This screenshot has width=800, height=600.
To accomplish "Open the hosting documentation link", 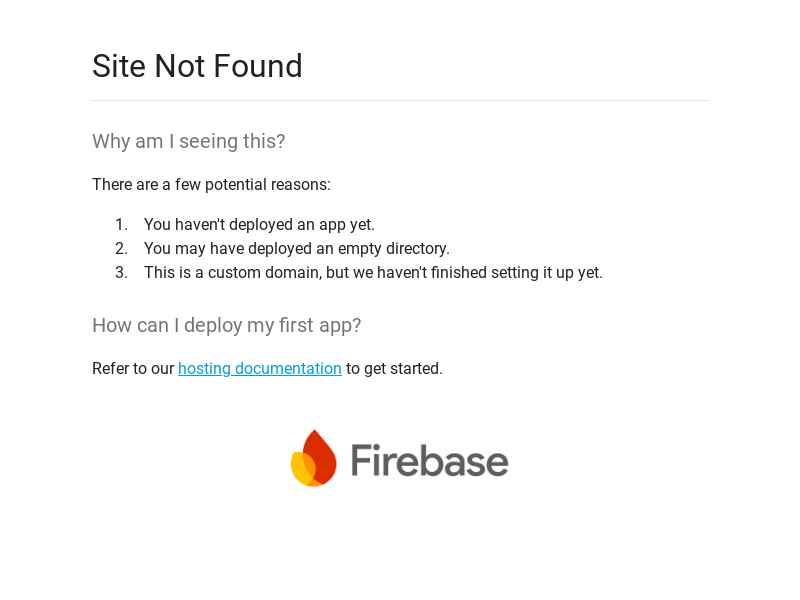I will pos(260,369).
